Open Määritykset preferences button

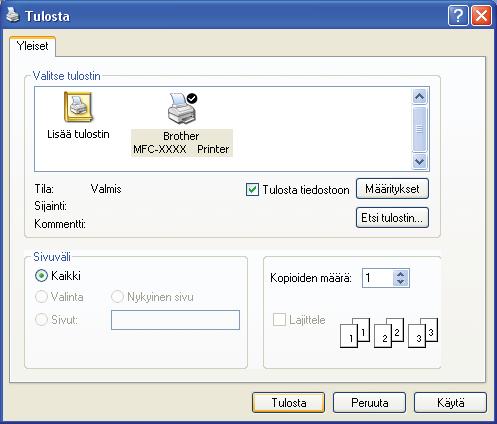[392, 189]
